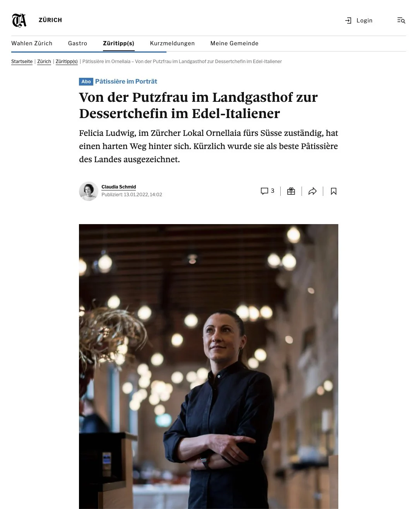Open author Claudia Schmid's profile link

tap(118, 187)
